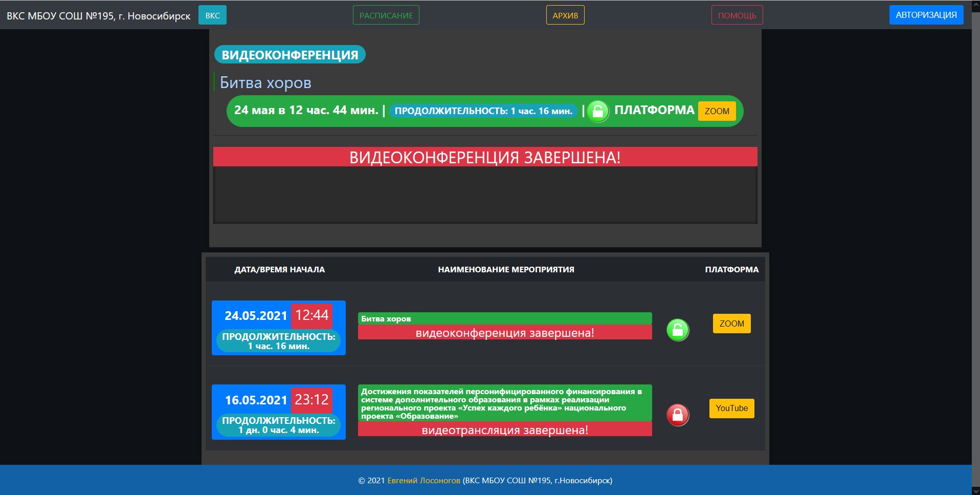Click the 24.05.2021 12:44 date block

pos(278,328)
